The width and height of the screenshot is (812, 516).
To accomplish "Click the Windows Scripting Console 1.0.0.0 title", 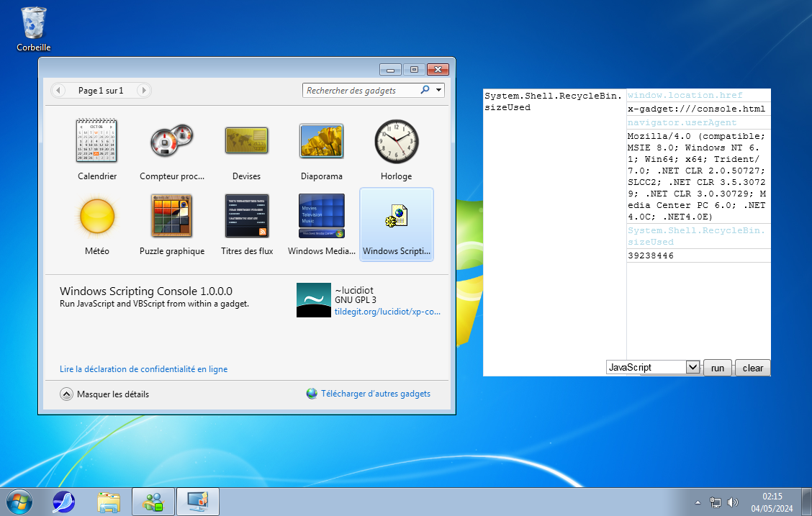I will point(146,291).
